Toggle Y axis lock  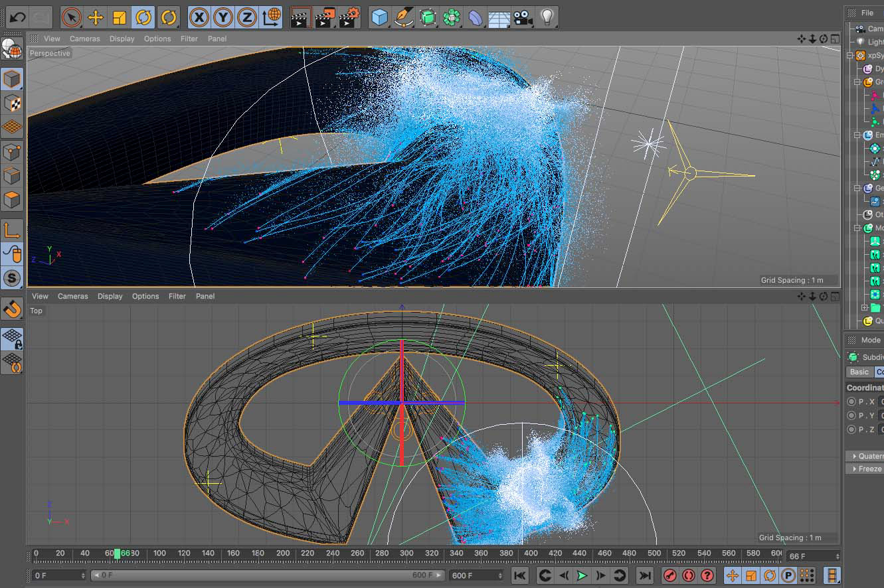point(222,17)
